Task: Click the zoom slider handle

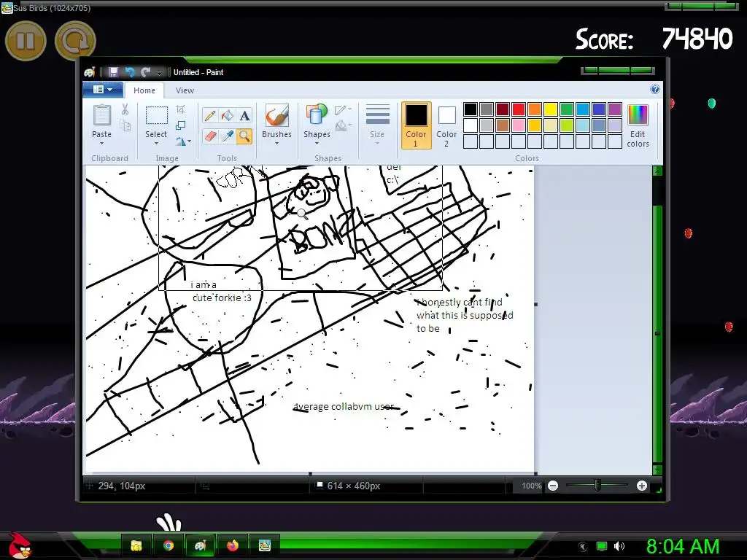Action: (597, 486)
